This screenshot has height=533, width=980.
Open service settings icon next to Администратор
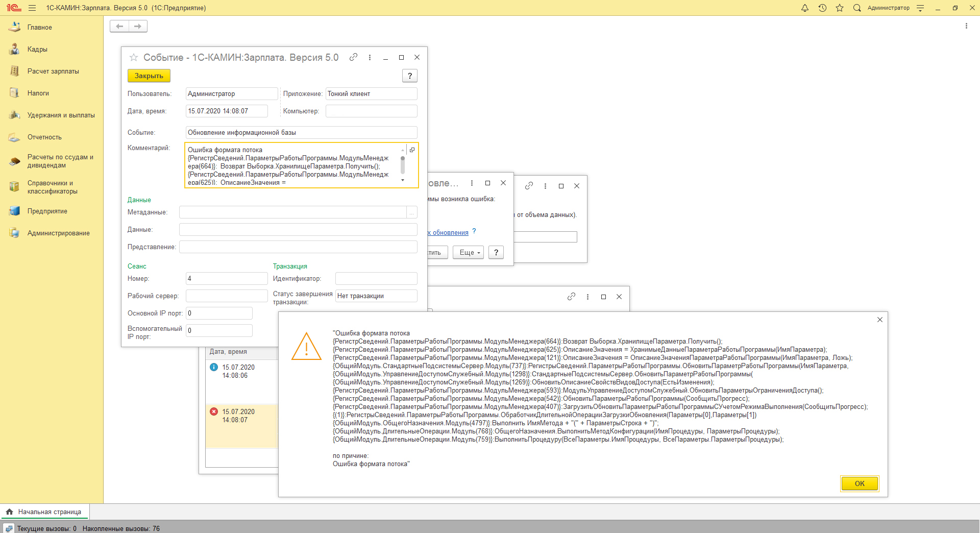[x=920, y=8]
